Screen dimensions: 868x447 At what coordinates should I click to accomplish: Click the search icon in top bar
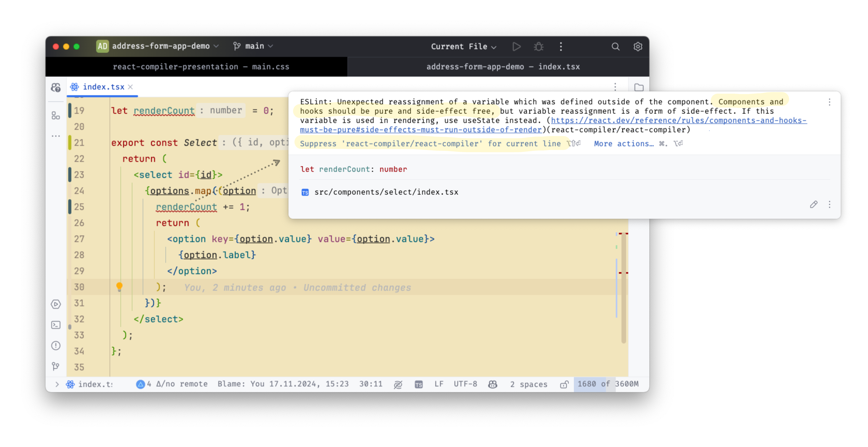click(616, 47)
